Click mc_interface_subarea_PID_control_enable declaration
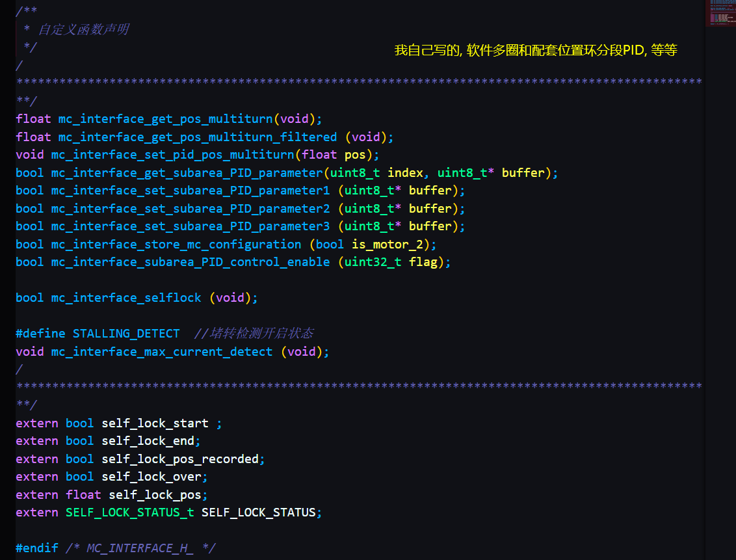Screen dimensions: 736x560 [x=191, y=262]
